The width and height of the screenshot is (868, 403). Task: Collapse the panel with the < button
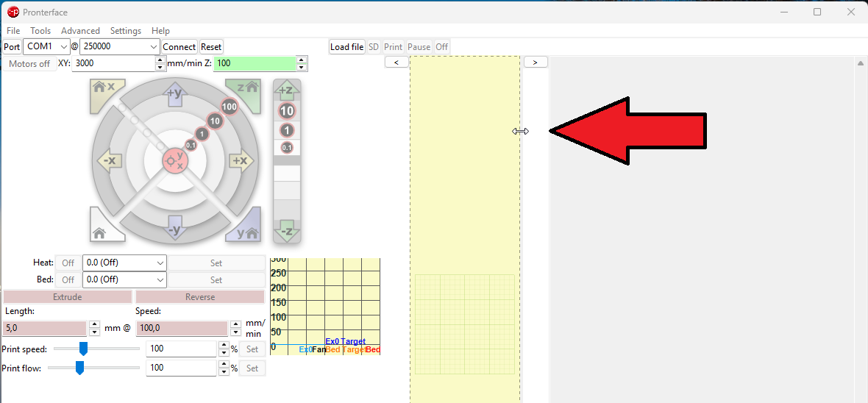point(396,62)
